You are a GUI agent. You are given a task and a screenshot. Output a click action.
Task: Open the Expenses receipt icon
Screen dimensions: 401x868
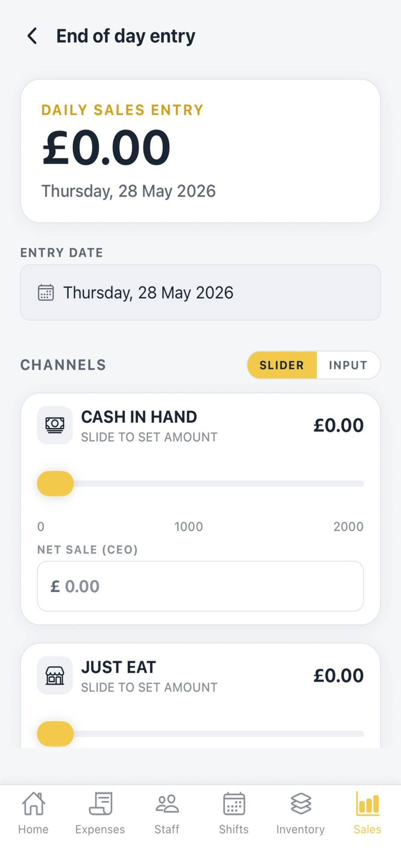point(100,804)
